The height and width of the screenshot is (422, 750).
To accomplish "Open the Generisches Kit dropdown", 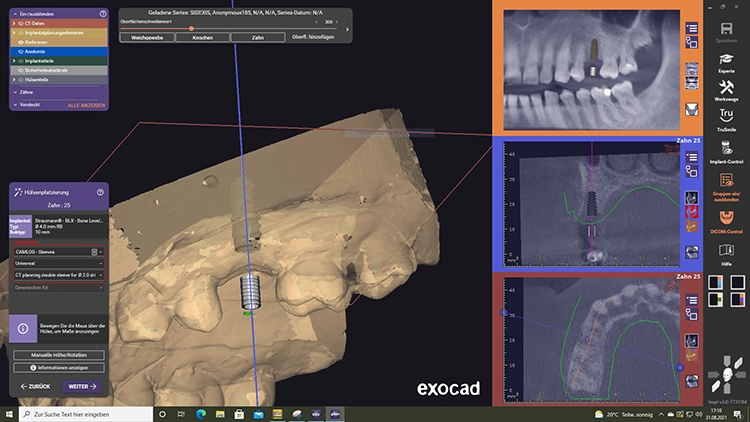I will [x=59, y=288].
